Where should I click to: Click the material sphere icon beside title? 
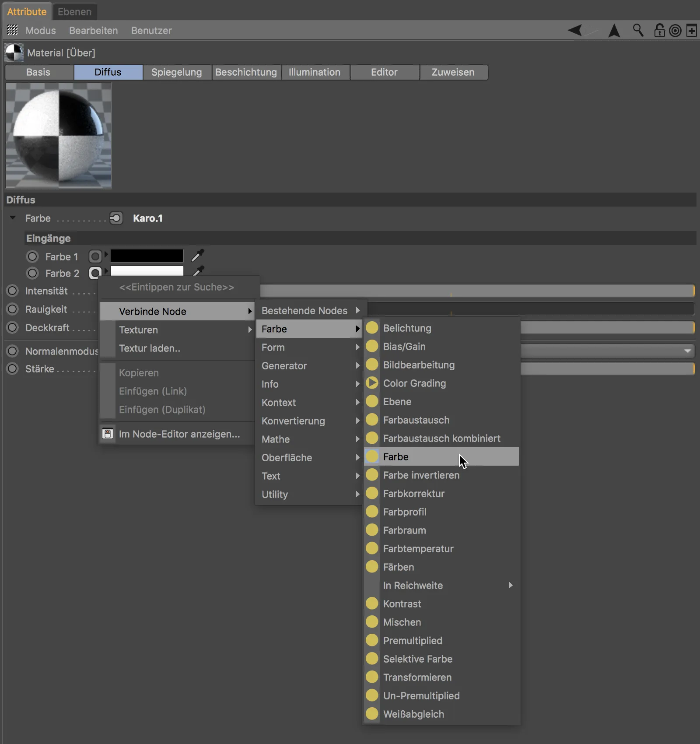coord(14,53)
